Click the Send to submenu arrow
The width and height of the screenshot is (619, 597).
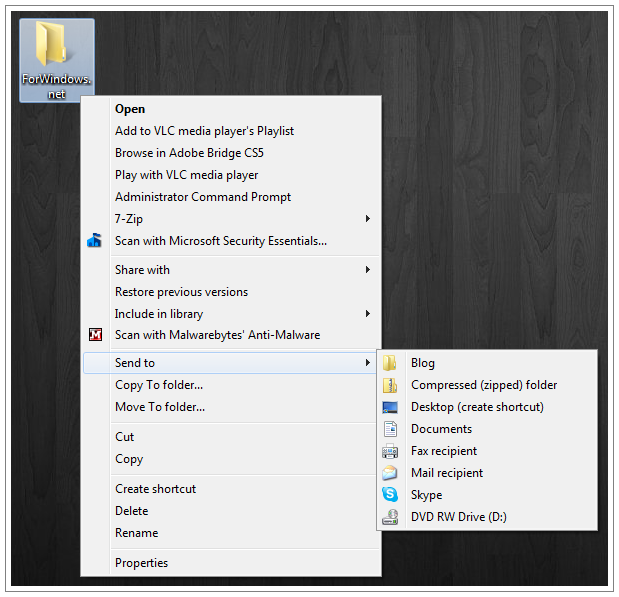coord(368,363)
